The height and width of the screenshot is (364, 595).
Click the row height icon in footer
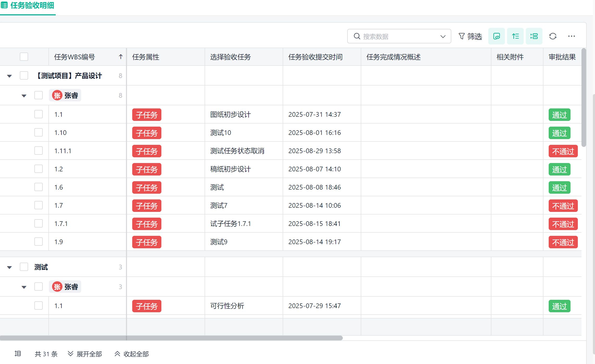coord(18,354)
